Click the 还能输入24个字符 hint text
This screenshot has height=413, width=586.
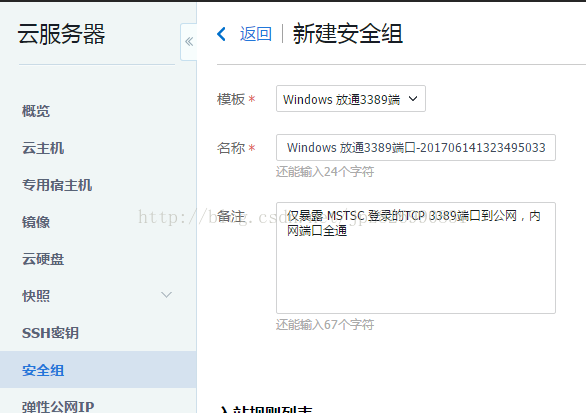[325, 172]
